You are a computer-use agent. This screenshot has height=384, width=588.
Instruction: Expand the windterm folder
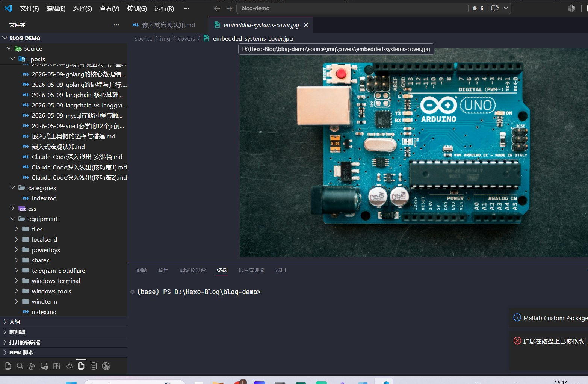click(16, 301)
